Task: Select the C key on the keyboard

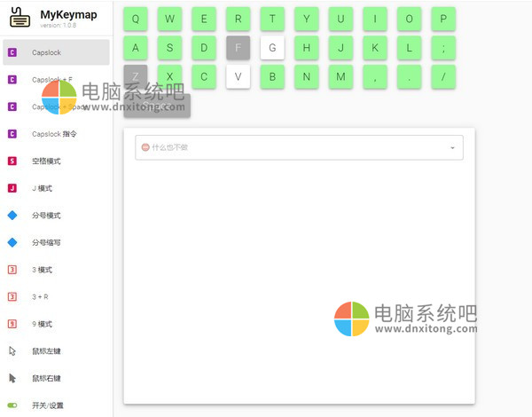Action: [x=204, y=76]
